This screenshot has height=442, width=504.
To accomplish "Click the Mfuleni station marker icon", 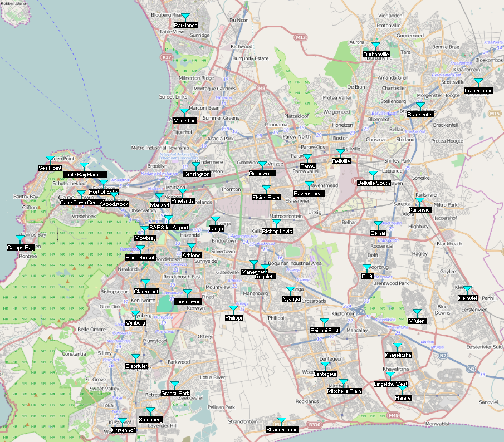I will tap(417, 313).
